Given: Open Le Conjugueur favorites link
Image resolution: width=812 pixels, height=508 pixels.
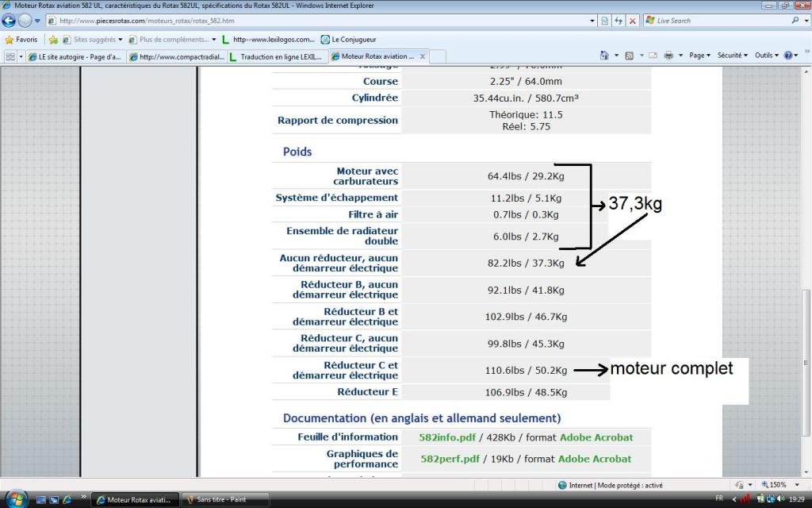Looking at the screenshot, I should (349, 40).
